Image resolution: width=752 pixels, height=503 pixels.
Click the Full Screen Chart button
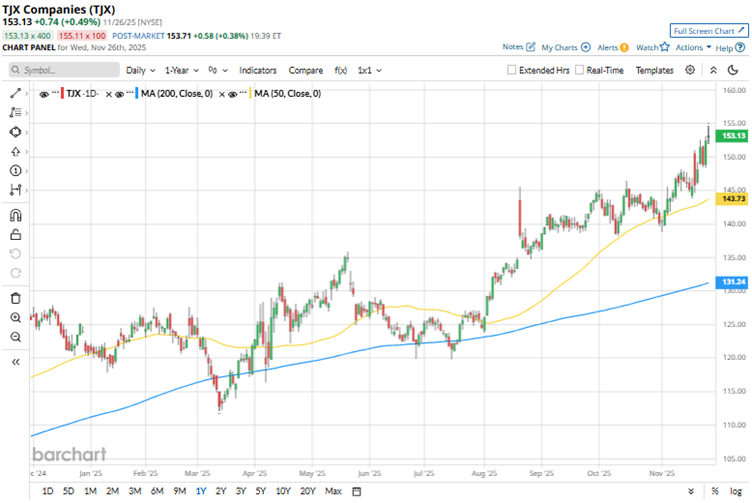707,31
